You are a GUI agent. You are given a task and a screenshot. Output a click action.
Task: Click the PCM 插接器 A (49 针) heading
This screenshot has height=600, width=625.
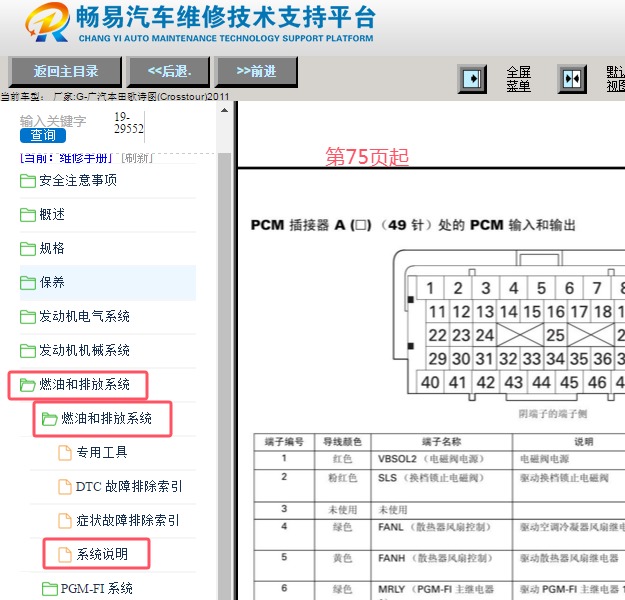413,225
